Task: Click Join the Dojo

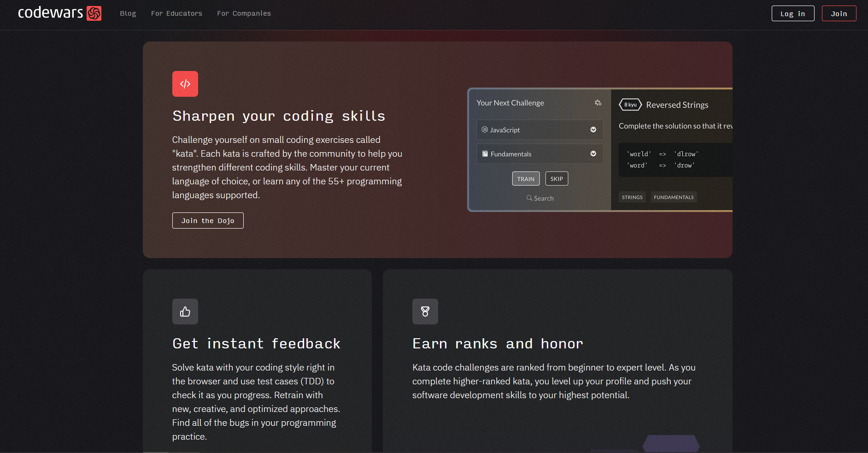Action: [207, 220]
